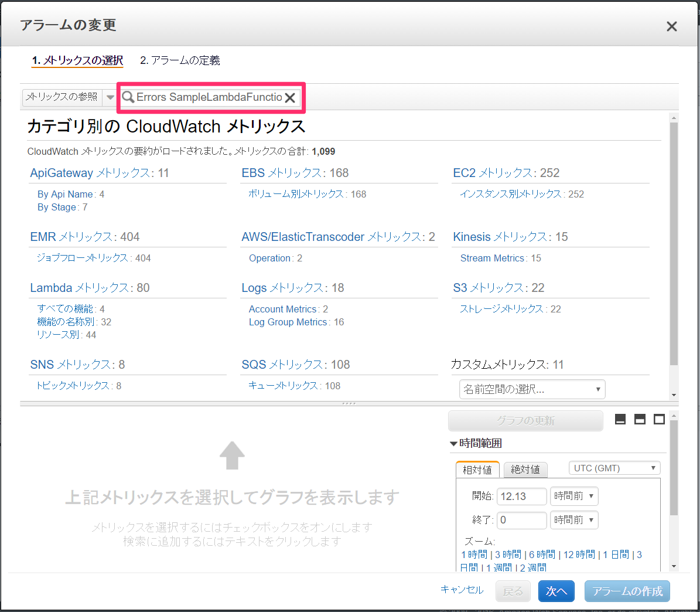Screen dimensions: 700x612
Task: Click the グラフの更新 button
Action: pos(525,420)
